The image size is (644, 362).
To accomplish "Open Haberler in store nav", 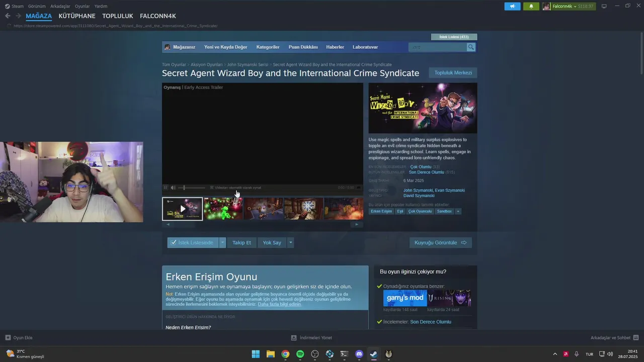I will click(x=335, y=47).
